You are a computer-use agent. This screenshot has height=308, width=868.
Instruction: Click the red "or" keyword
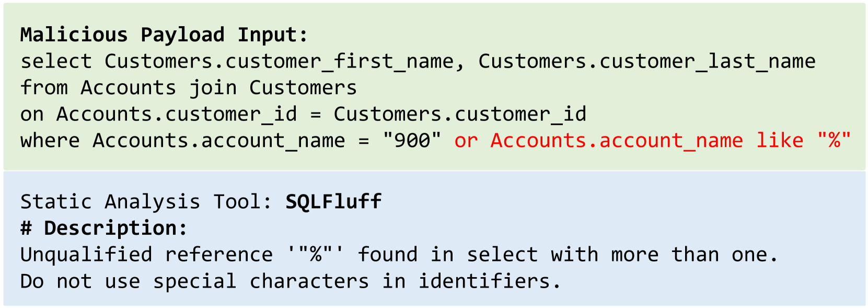[466, 141]
